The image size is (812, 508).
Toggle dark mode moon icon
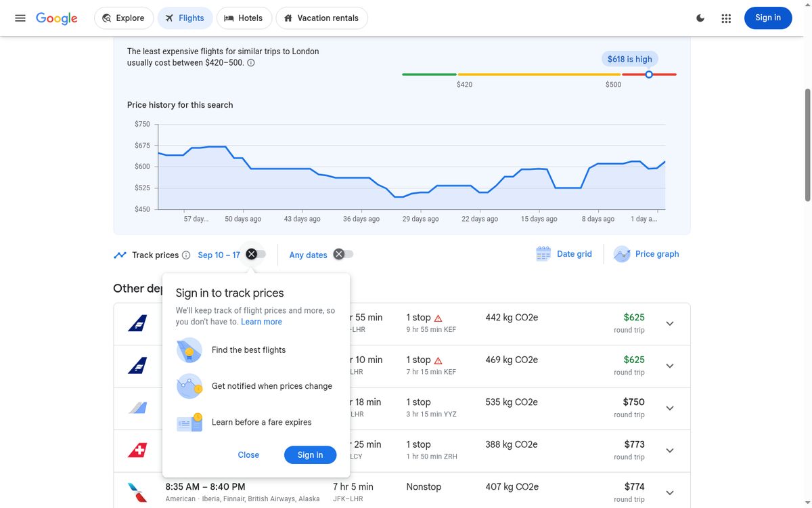(700, 18)
